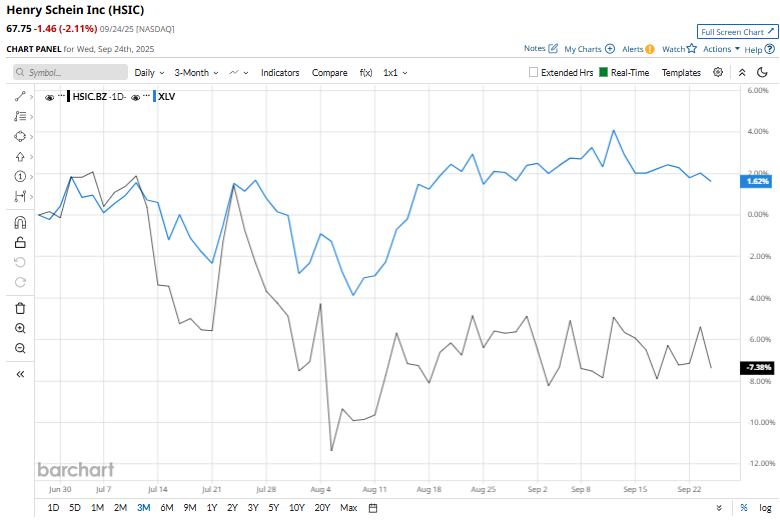This screenshot has width=780, height=521.
Task: Delete drawings with the trash icon
Action: 20,309
